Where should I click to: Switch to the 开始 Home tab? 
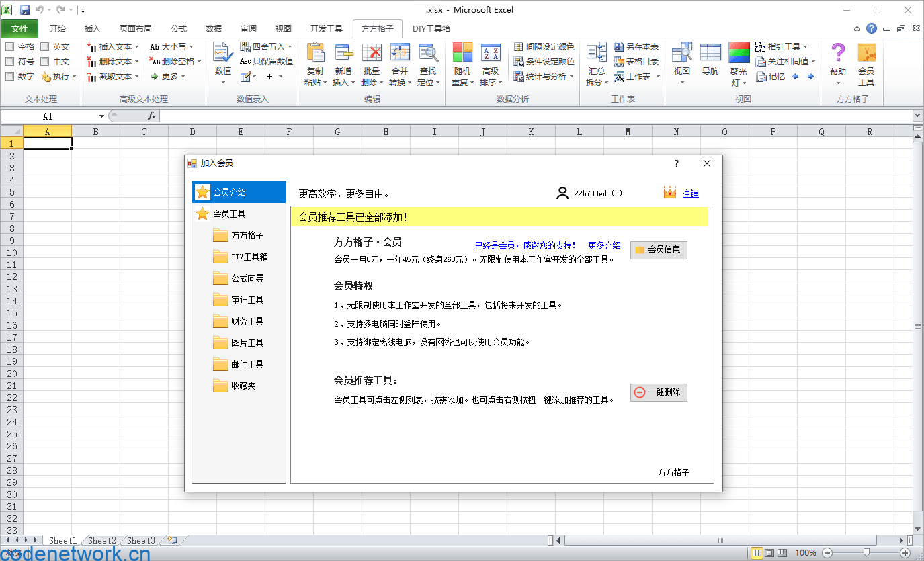click(x=57, y=28)
